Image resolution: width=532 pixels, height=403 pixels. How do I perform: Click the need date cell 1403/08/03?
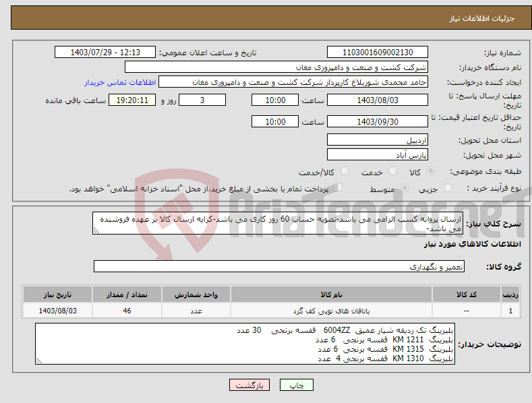pyautogui.click(x=58, y=311)
